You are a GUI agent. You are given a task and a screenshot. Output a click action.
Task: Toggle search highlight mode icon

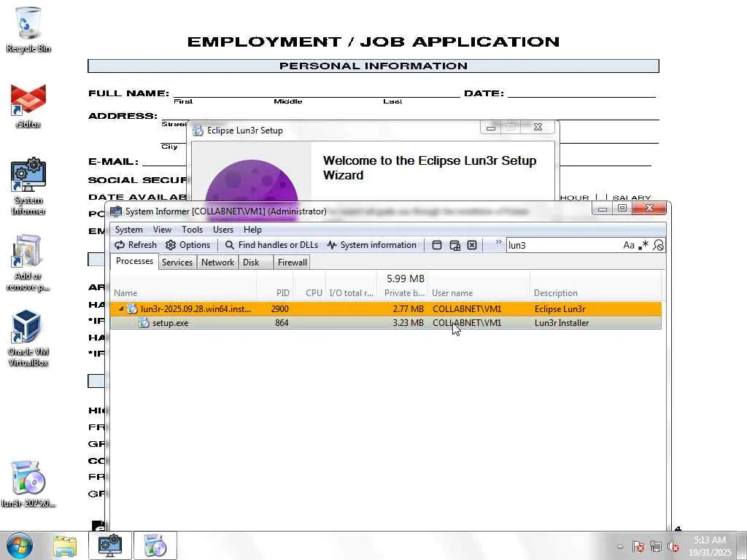point(659,245)
